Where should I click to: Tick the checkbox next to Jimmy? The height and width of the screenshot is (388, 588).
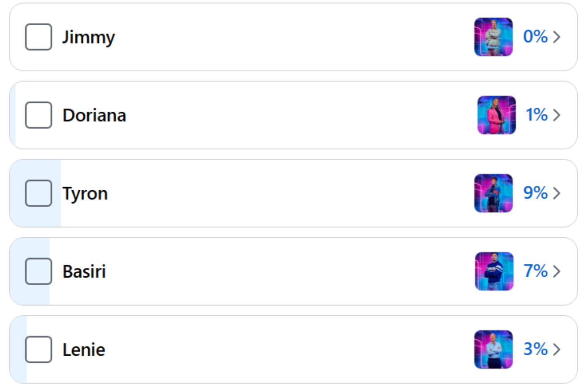(39, 37)
